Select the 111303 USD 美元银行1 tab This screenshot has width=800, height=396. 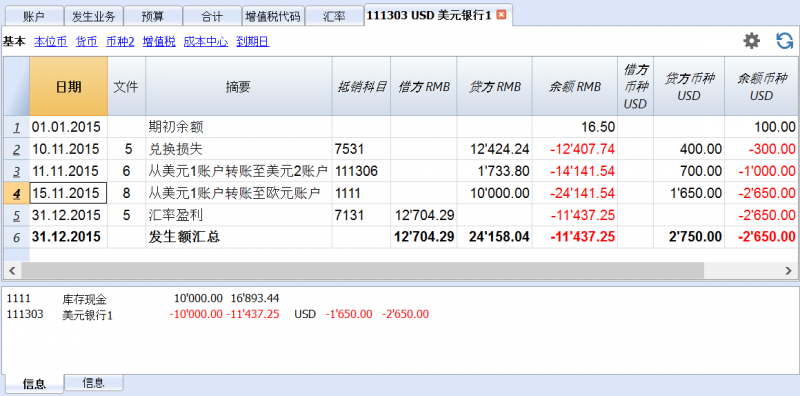[x=429, y=16]
